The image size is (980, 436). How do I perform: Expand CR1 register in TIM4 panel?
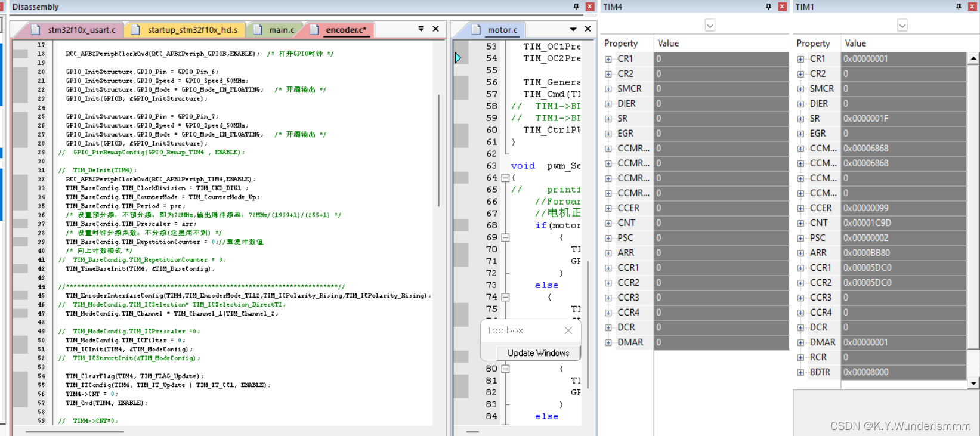point(608,59)
